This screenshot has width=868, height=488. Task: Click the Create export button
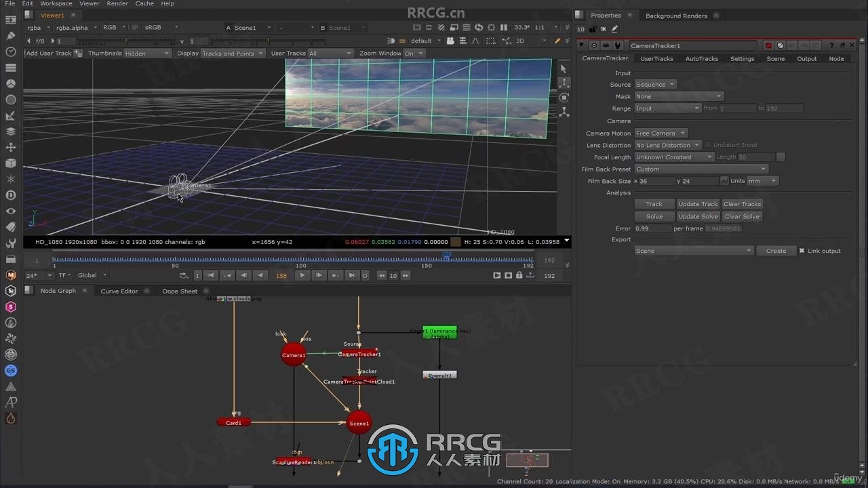pyautogui.click(x=776, y=251)
